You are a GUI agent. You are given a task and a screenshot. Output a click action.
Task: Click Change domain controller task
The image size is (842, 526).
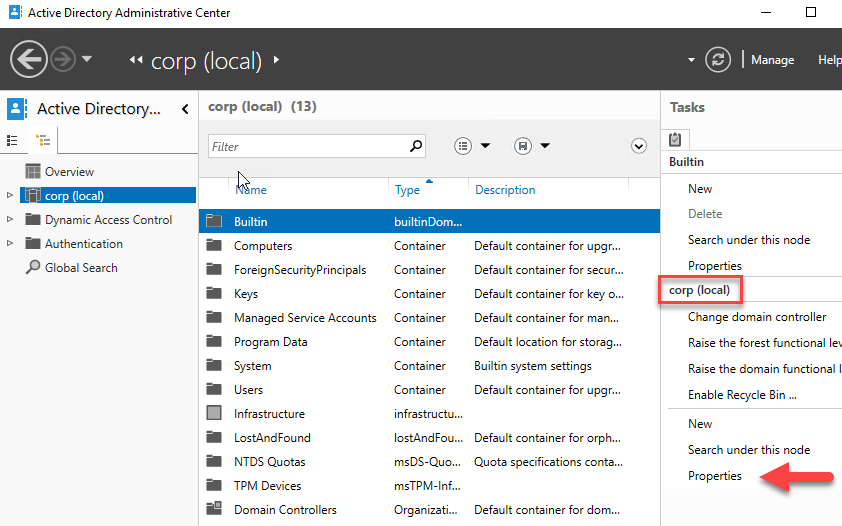757,317
